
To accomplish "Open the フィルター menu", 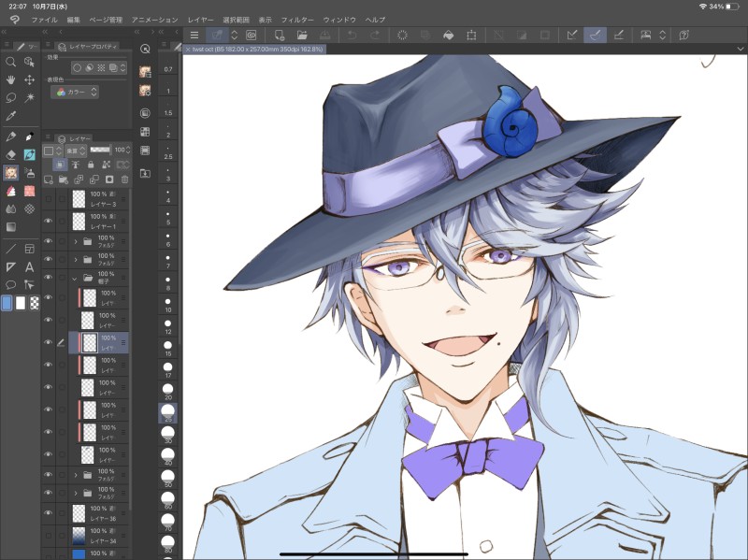I will click(297, 20).
